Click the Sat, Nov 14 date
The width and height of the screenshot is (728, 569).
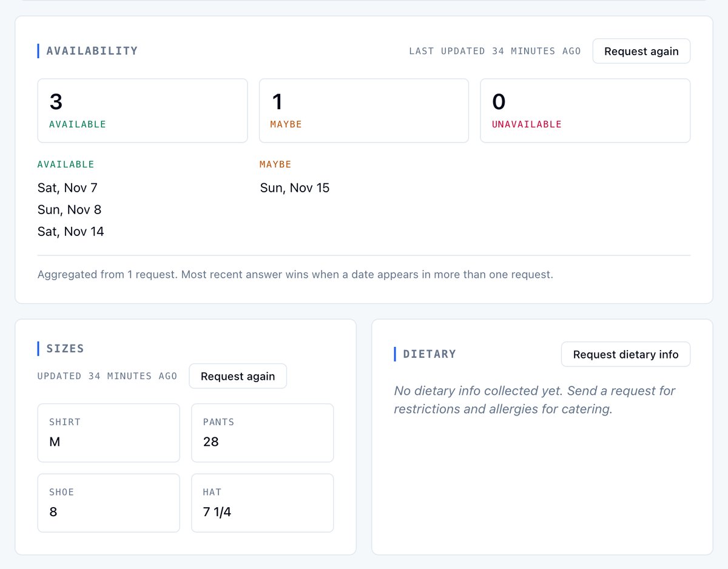coord(70,231)
